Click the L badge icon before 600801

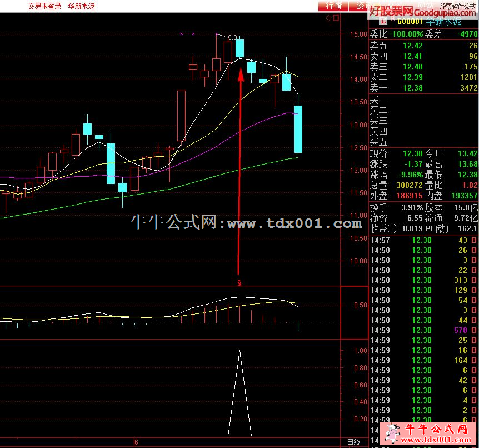click(x=383, y=21)
